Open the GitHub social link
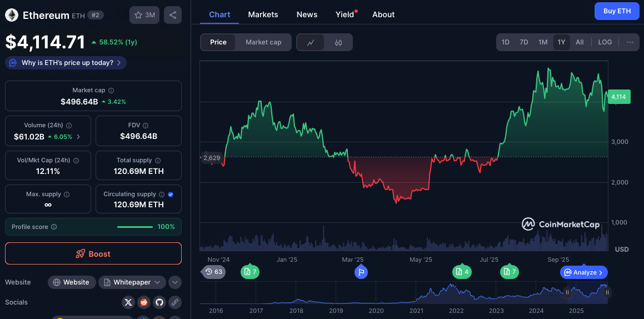Image resolution: width=644 pixels, height=319 pixels. [x=159, y=302]
